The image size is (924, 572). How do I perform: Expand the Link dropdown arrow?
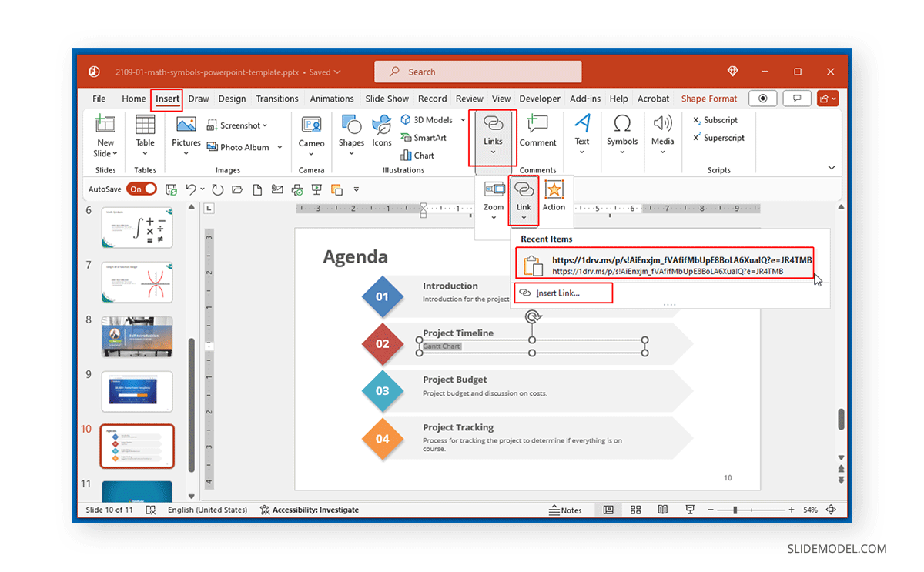click(524, 218)
